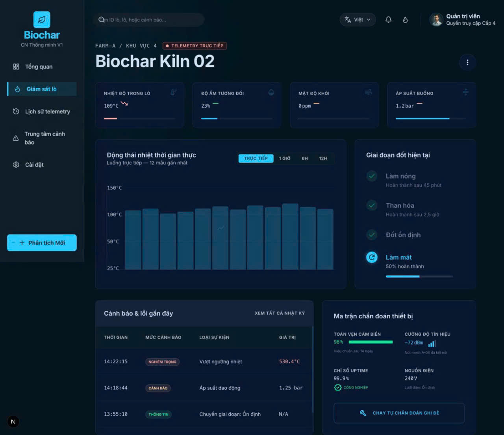Expand the Việt language dropdown

tap(358, 20)
